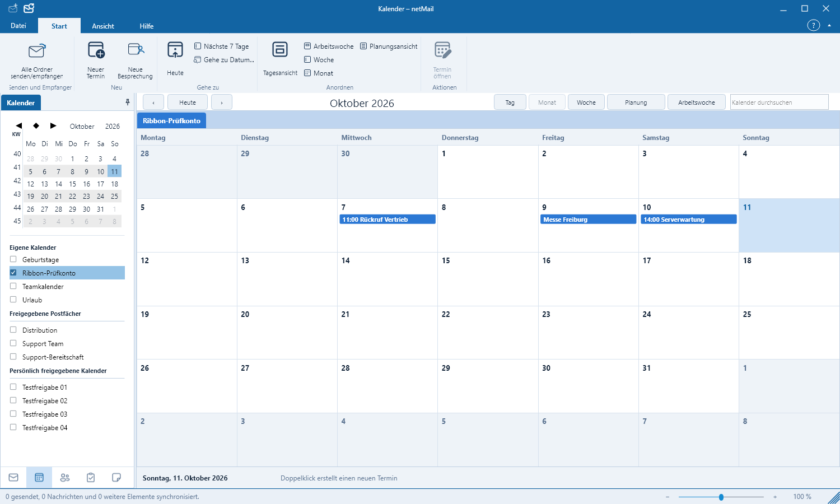
Task: Open the contacts module in bottom navigation
Action: pos(65,478)
